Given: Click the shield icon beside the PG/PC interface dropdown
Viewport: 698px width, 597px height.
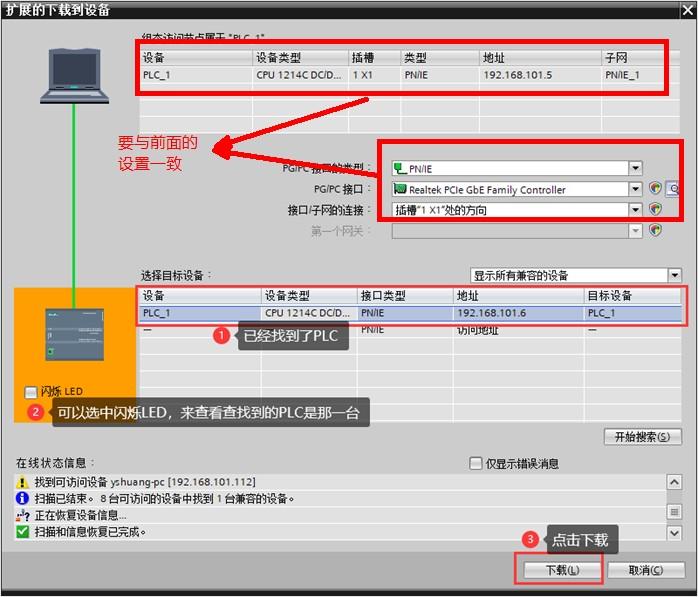Looking at the screenshot, I should point(656,189).
